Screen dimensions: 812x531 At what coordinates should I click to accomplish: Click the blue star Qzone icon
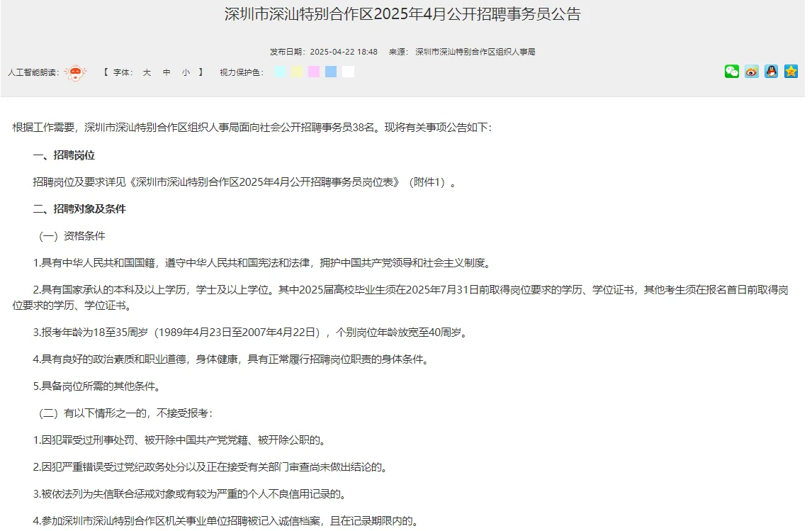click(791, 71)
